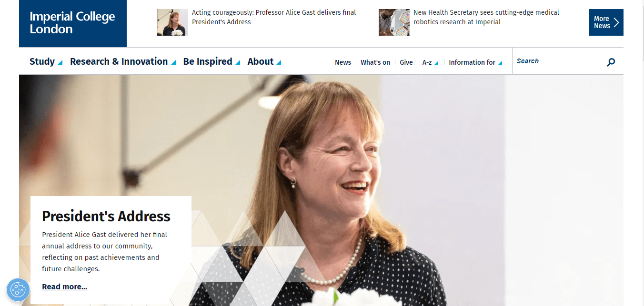
Task: Click the Read more... link
Action: pyautogui.click(x=64, y=286)
